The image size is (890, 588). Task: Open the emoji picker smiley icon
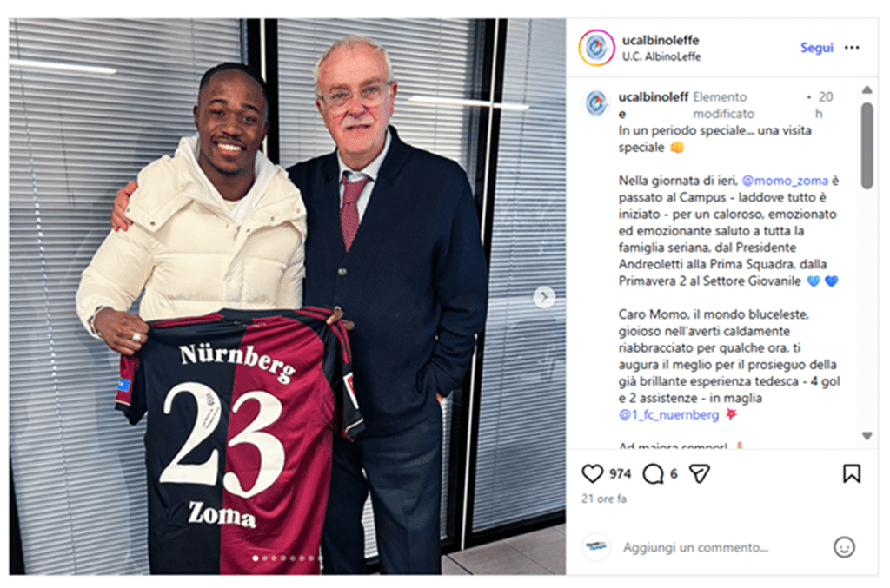pyautogui.click(x=844, y=547)
